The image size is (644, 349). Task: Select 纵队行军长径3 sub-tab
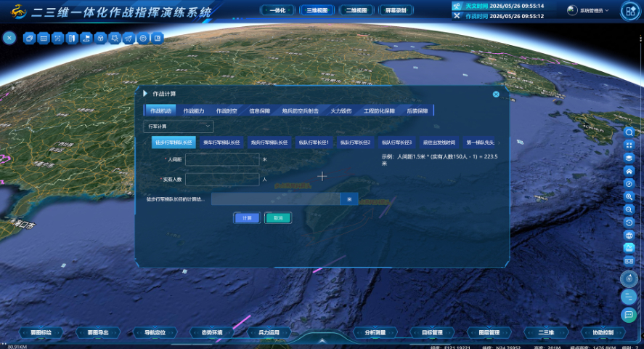[x=396, y=143]
